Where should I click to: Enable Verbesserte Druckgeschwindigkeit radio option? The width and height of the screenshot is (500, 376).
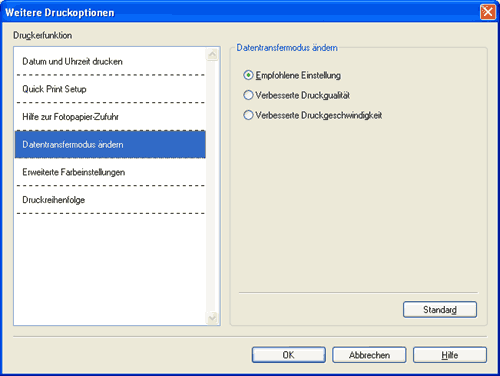[248, 115]
